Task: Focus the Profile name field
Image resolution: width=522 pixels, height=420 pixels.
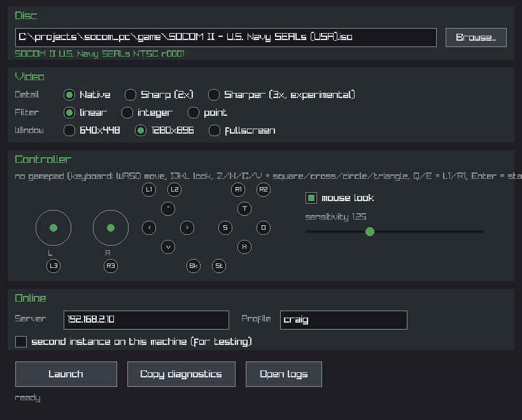Action: (344, 320)
